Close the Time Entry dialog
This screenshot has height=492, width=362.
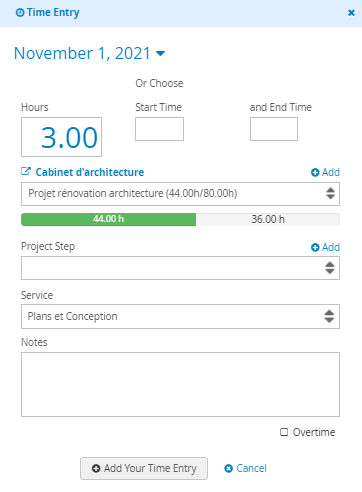[x=351, y=13]
